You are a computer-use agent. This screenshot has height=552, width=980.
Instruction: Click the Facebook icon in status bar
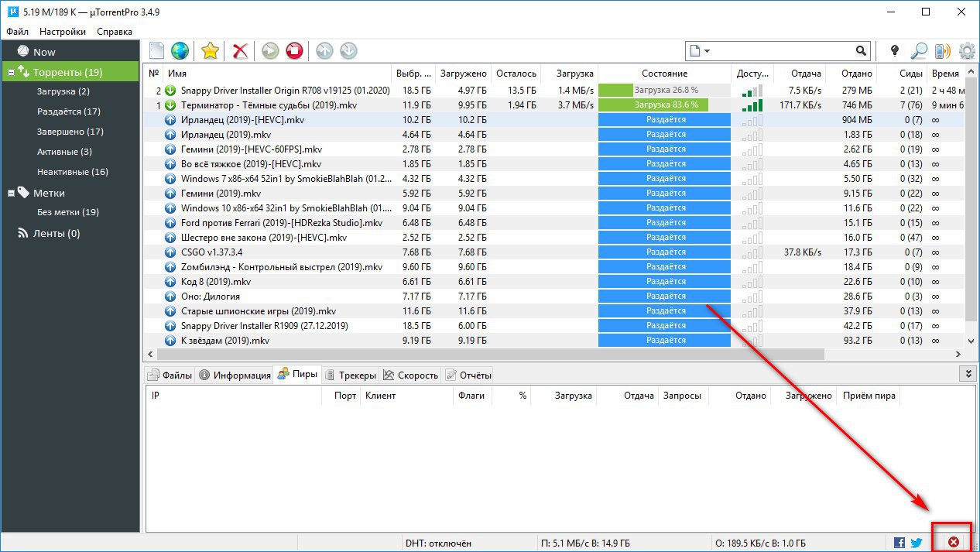899,543
